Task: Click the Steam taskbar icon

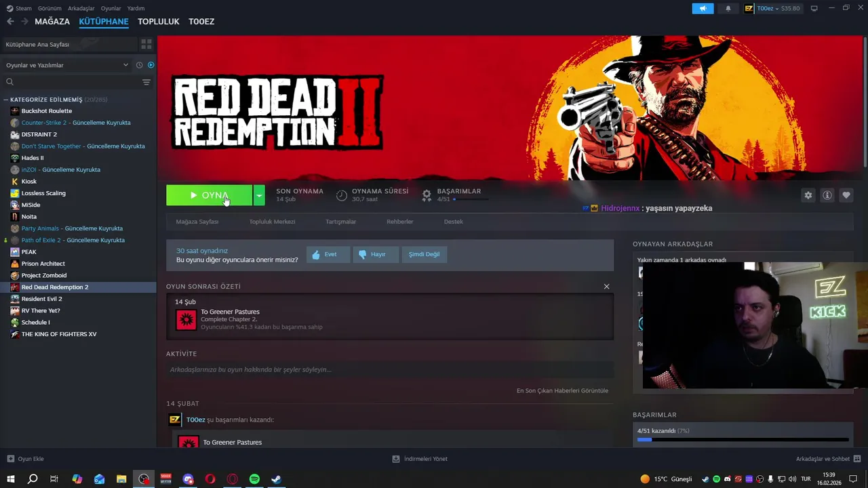Action: (x=277, y=479)
